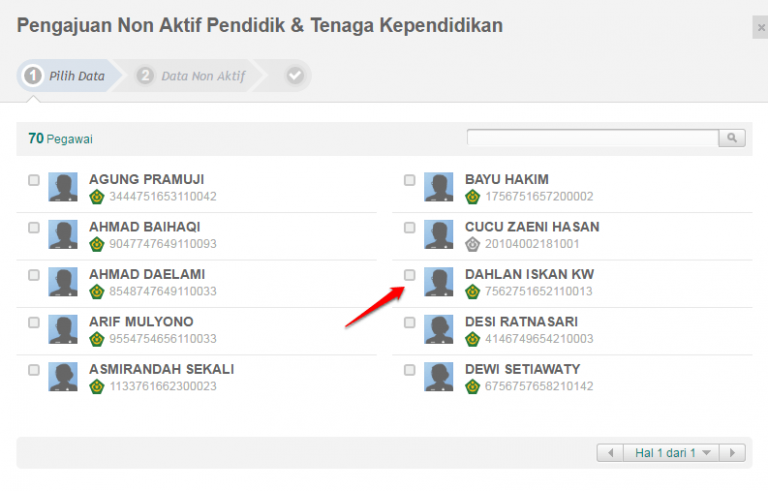The width and height of the screenshot is (768, 491).
Task: Click the name AHMAD DAELAMI
Action: pyautogui.click(x=147, y=274)
